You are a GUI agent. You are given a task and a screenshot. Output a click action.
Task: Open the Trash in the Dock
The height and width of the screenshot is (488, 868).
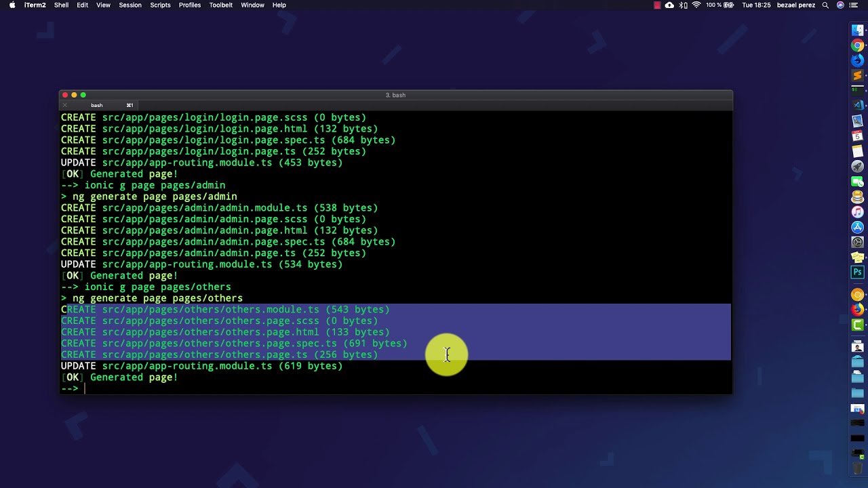pos(858,468)
